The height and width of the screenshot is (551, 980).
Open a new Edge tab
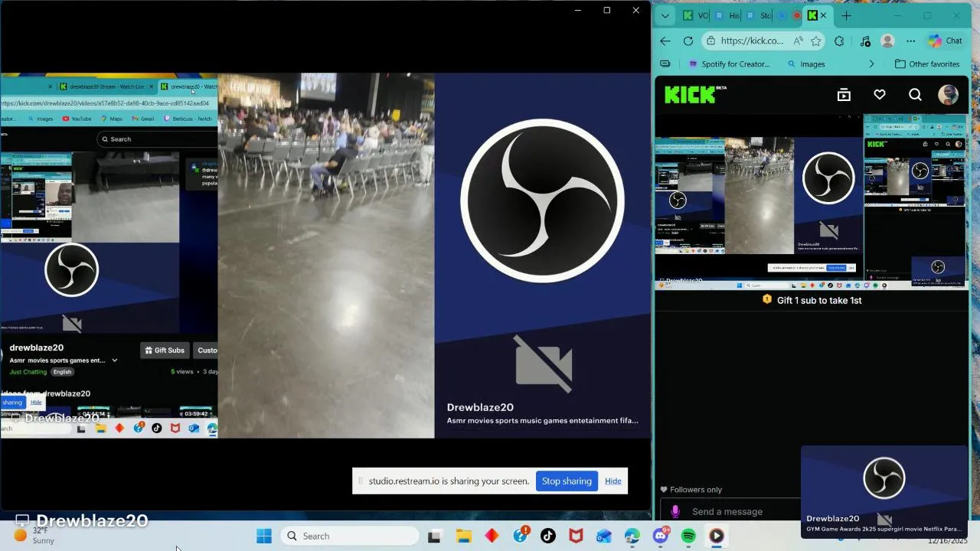[846, 15]
